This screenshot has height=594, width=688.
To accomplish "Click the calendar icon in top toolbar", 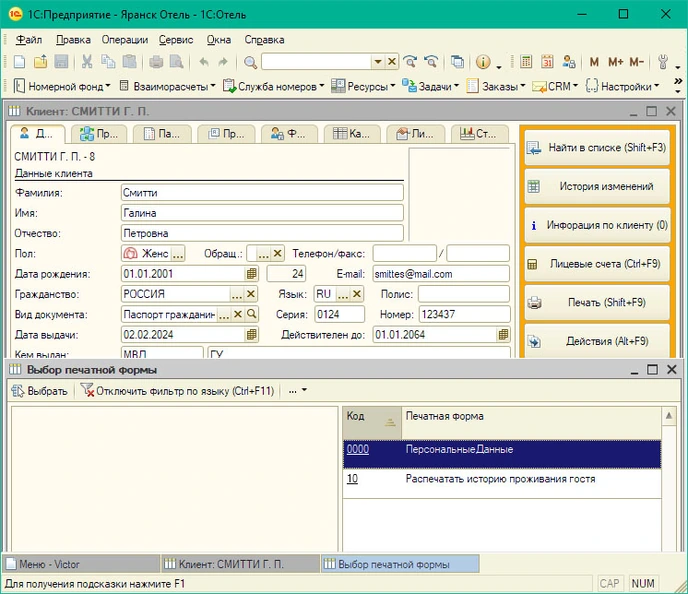I will (547, 62).
